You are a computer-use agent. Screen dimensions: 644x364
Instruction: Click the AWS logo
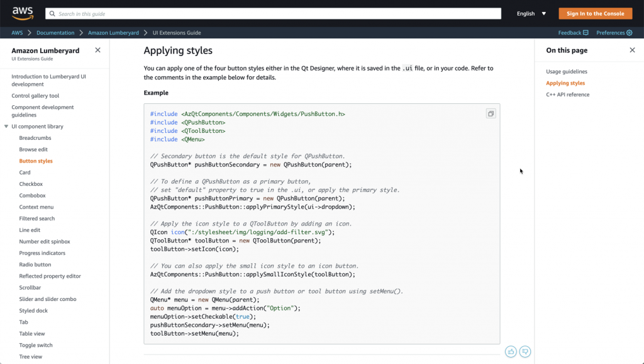coord(23,13)
